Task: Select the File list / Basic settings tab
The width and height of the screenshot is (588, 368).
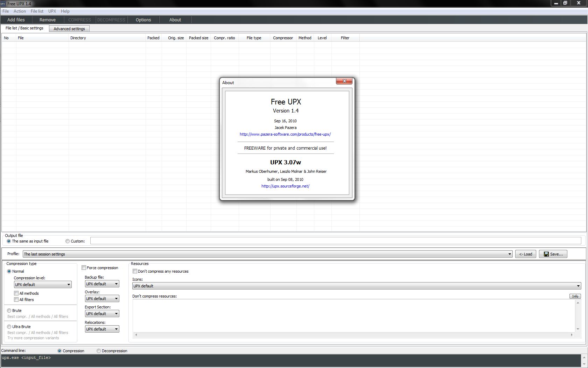Action: pyautogui.click(x=24, y=28)
